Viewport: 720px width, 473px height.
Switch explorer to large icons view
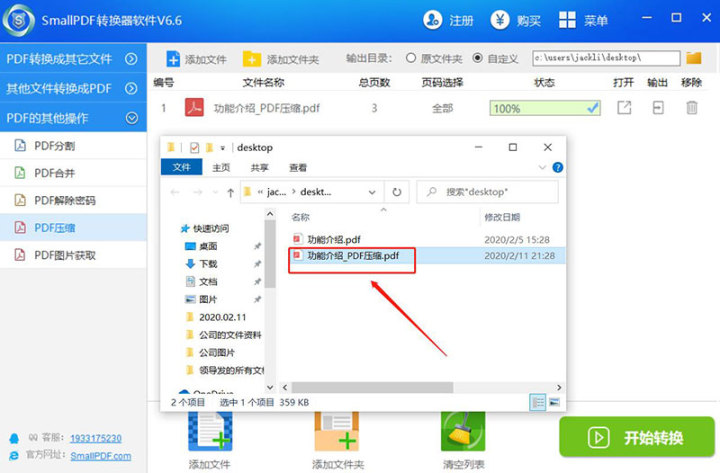click(554, 403)
